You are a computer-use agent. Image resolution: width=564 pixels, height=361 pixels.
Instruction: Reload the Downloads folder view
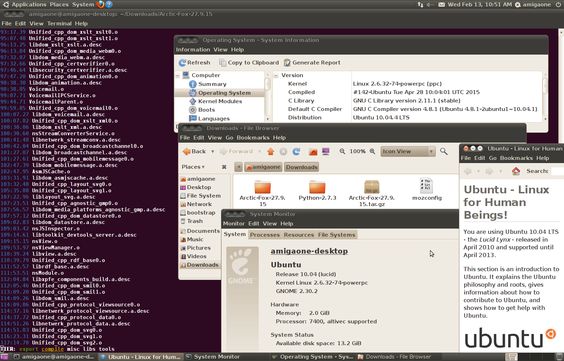[296, 151]
